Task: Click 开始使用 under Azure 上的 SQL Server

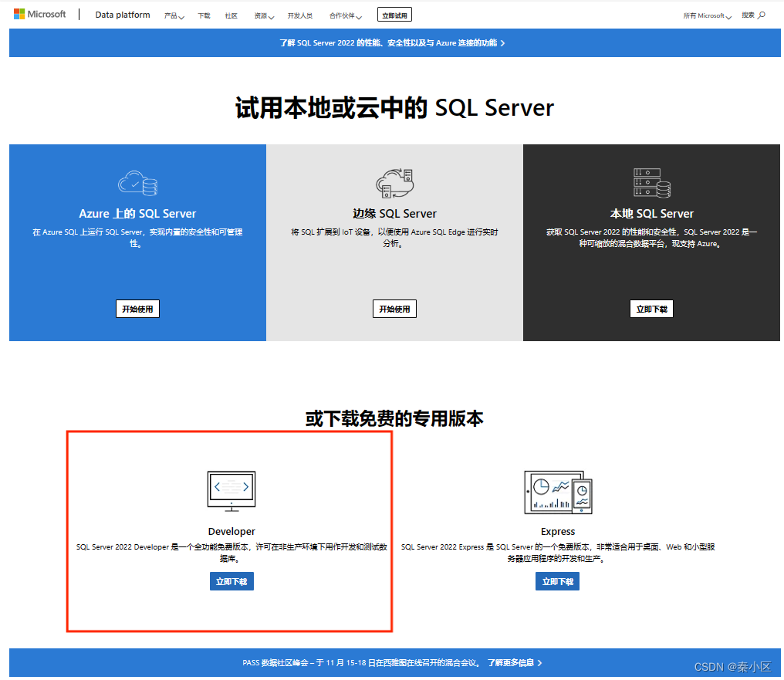Action: [137, 309]
